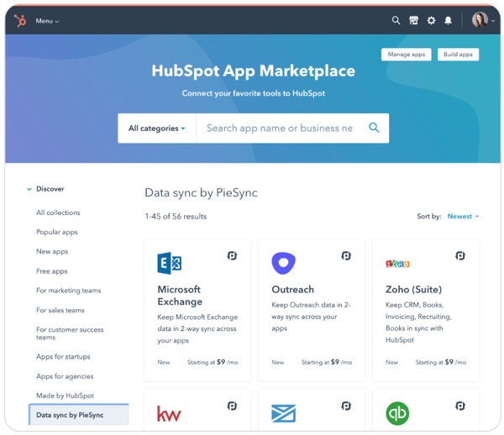Open the marketplace storefront icon
This screenshot has width=504, height=435.
[413, 21]
